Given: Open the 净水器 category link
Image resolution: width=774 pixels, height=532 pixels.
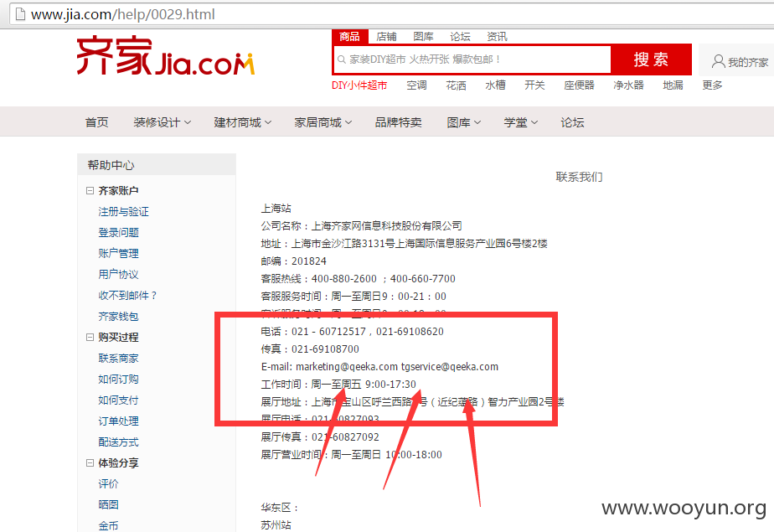Looking at the screenshot, I should tap(628, 85).
